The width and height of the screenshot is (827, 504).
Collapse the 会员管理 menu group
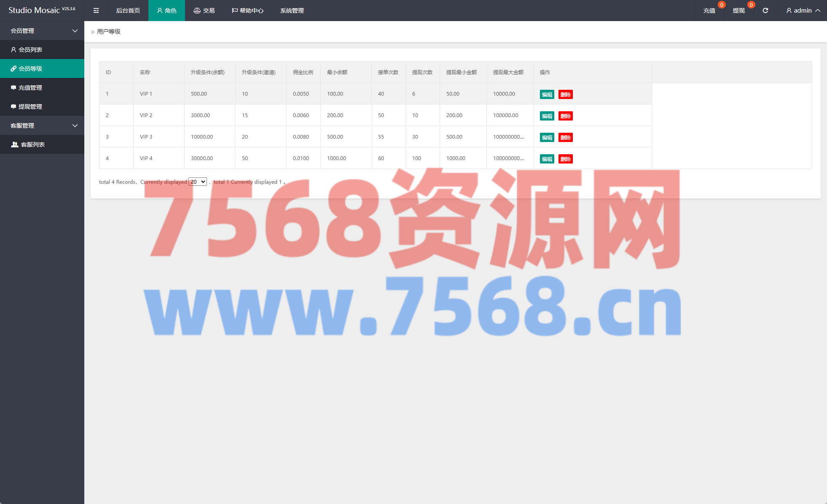(75, 31)
